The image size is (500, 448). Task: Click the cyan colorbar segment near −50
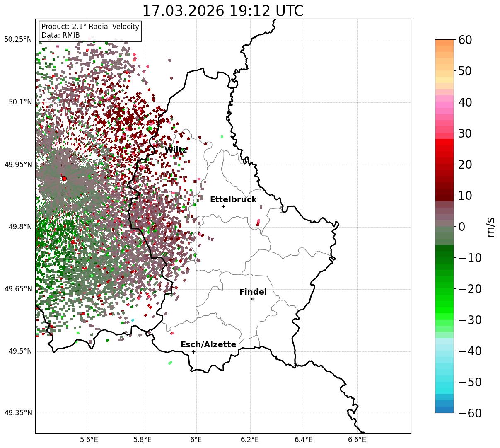coord(444,385)
